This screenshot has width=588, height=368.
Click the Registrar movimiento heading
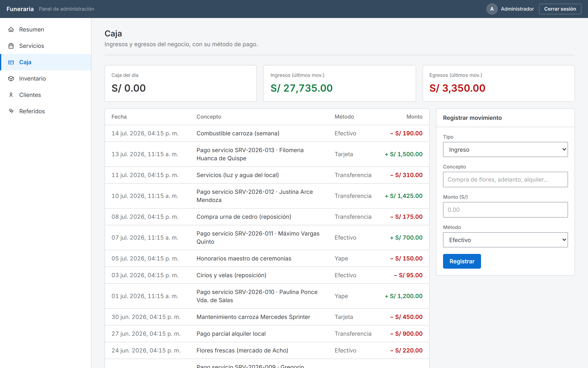pyautogui.click(x=472, y=118)
